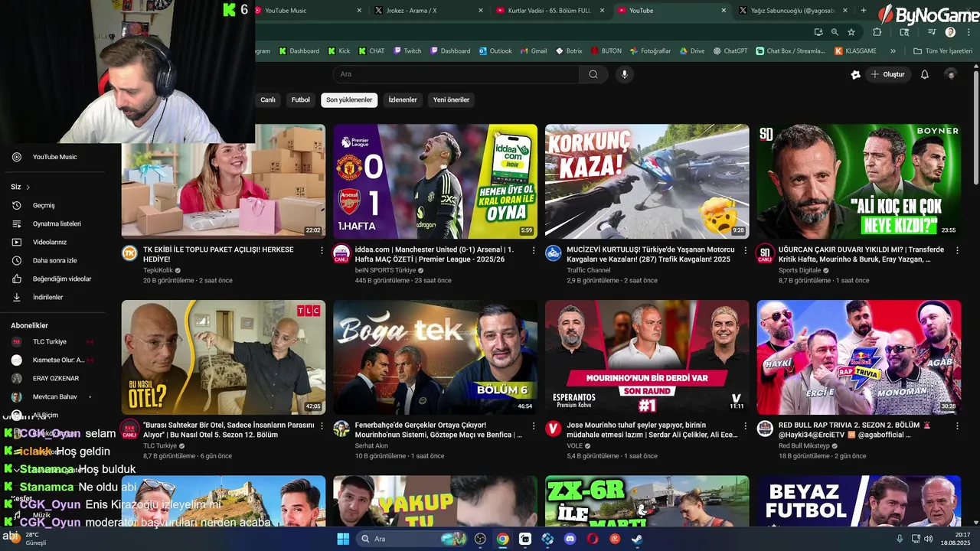
Task: Open beIN SPORTS Türkiye channel avatar
Action: (x=342, y=254)
